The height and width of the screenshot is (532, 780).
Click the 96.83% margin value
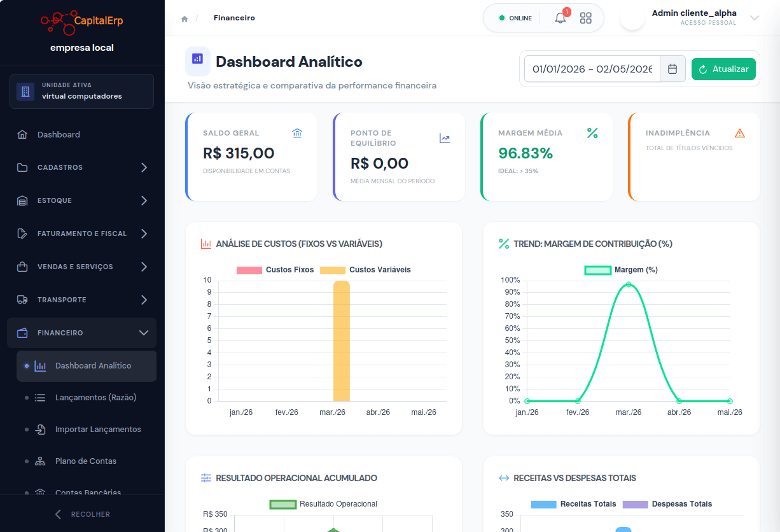[x=526, y=153]
